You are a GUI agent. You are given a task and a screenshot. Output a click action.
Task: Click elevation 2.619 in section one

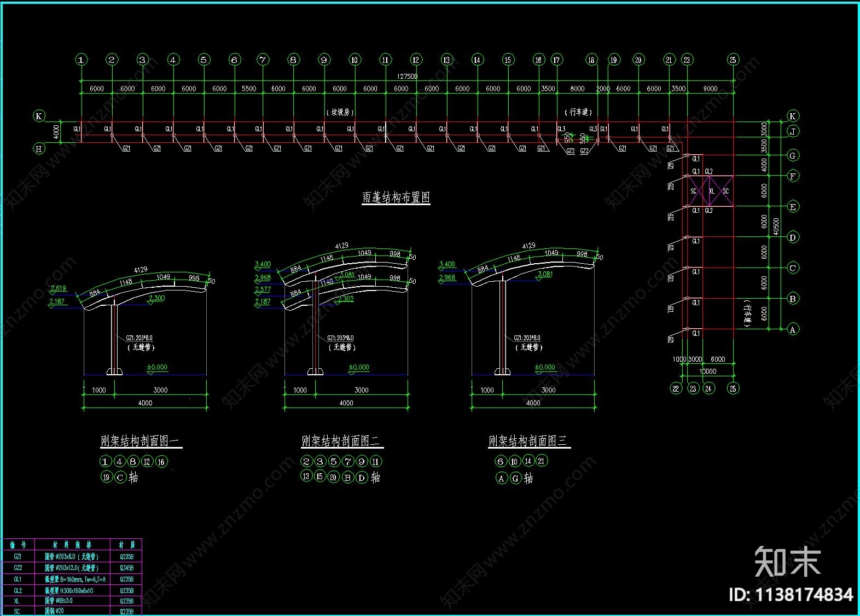(x=58, y=288)
